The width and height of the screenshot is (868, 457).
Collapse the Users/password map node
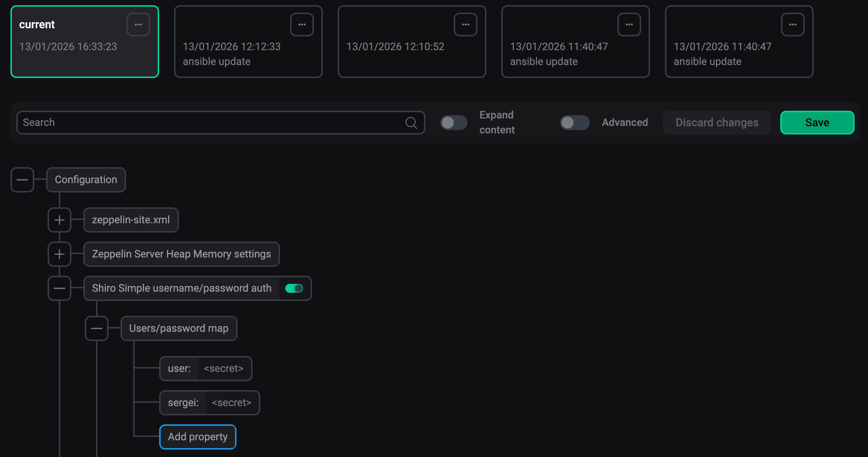[x=97, y=328]
